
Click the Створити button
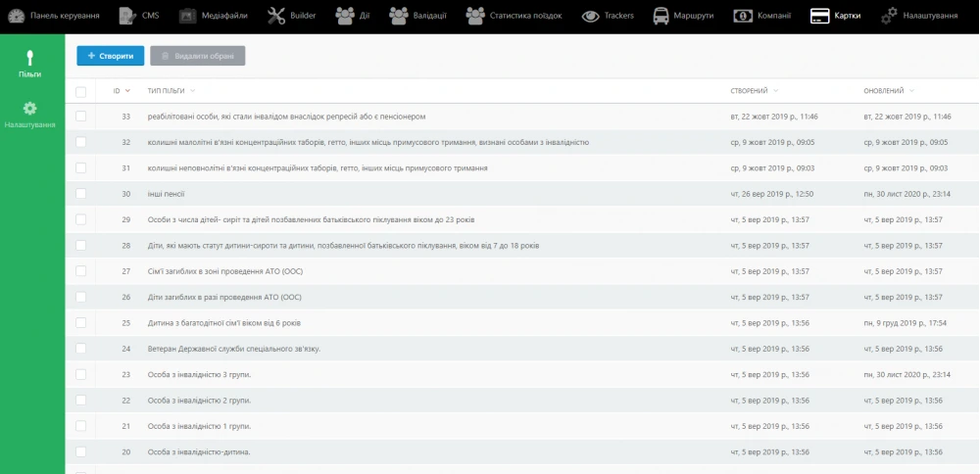click(x=111, y=56)
